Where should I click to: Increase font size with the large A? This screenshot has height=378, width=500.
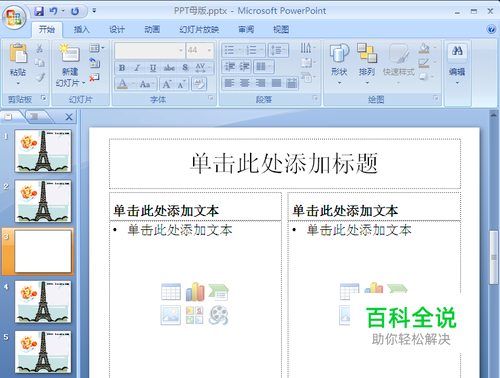pyautogui.click(x=166, y=84)
